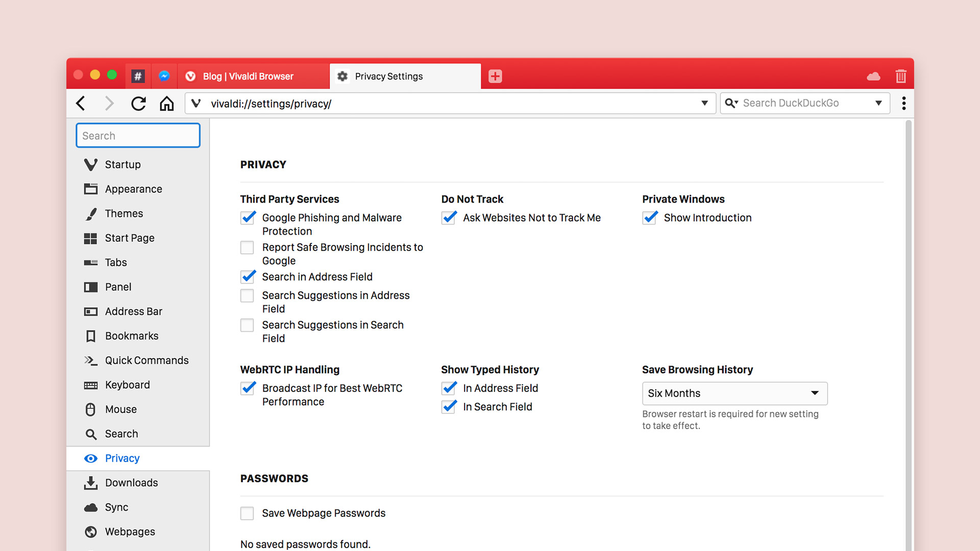Image resolution: width=980 pixels, height=551 pixels.
Task: Click the Mouse sidebar icon
Action: point(90,410)
